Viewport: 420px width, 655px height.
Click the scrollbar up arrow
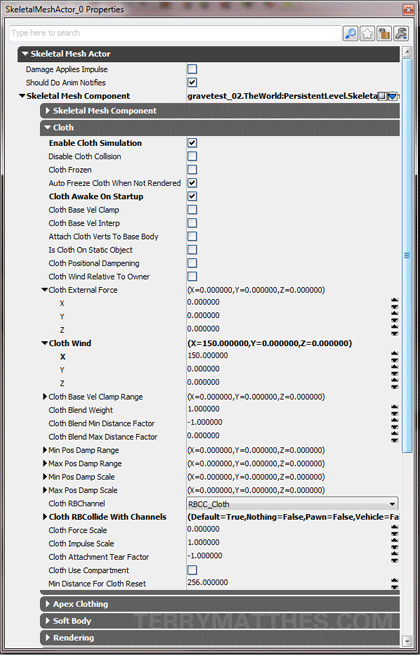click(407, 52)
